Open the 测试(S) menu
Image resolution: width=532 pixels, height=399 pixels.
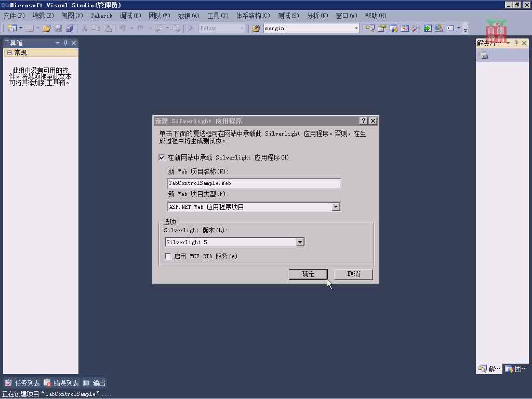coord(288,16)
